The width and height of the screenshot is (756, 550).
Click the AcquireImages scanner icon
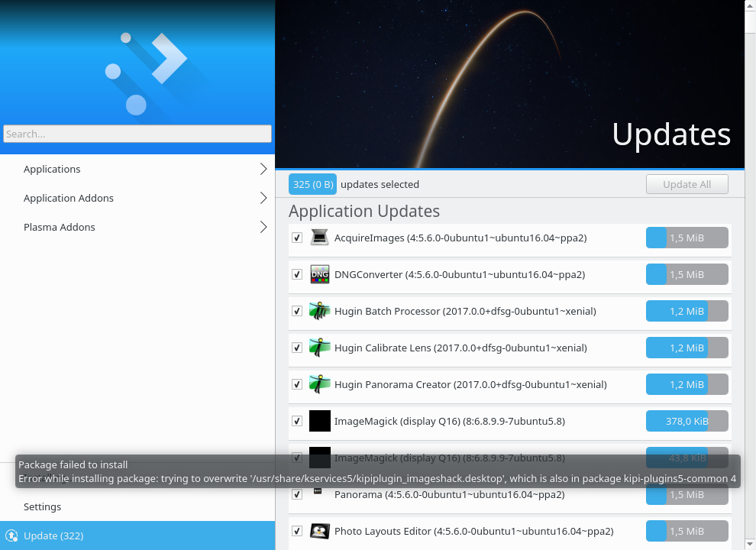(x=319, y=238)
